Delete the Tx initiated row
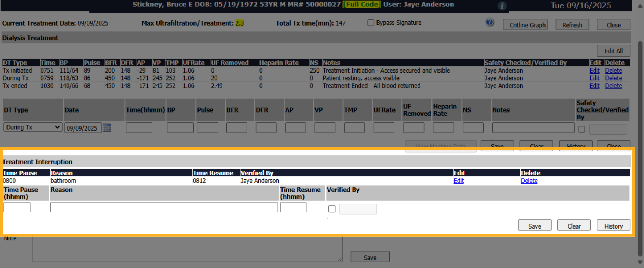The height and width of the screenshot is (268, 644). pos(613,70)
